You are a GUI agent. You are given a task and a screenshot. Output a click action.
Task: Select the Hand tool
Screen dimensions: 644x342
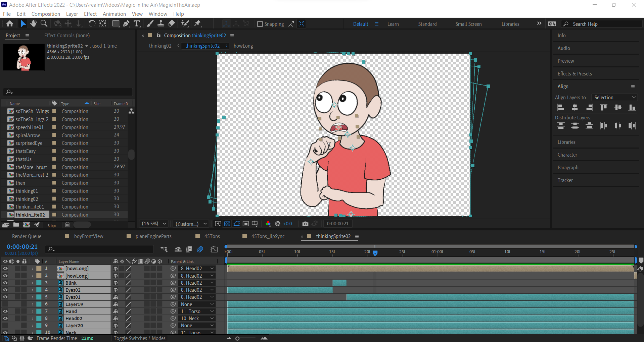click(x=33, y=23)
